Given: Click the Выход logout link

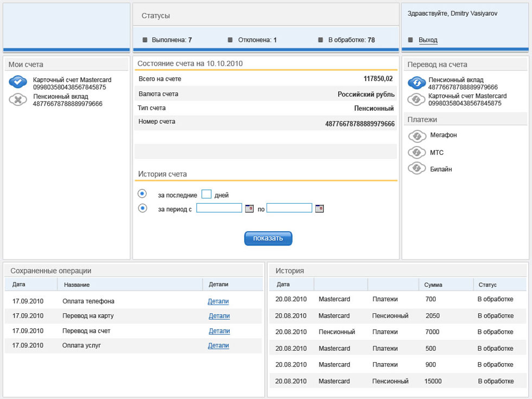Looking at the screenshot, I should point(428,40).
